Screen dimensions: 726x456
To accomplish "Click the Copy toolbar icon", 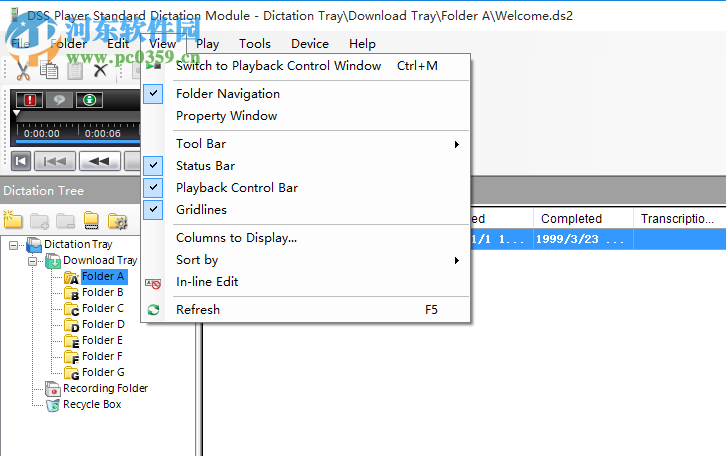I will tap(49, 70).
